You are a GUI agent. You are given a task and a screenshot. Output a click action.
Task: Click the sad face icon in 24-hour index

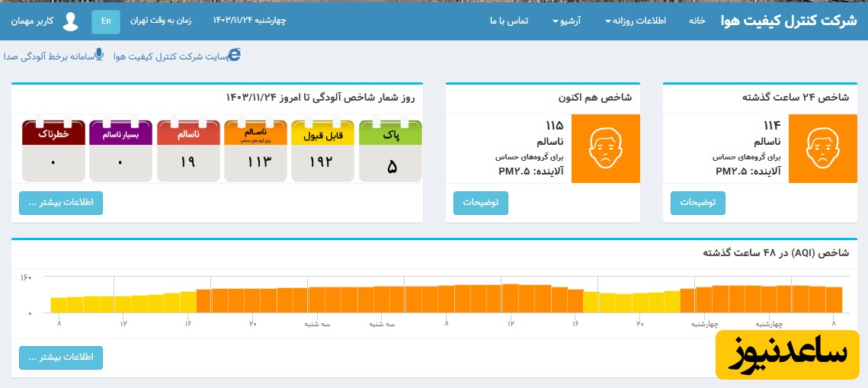(x=822, y=149)
